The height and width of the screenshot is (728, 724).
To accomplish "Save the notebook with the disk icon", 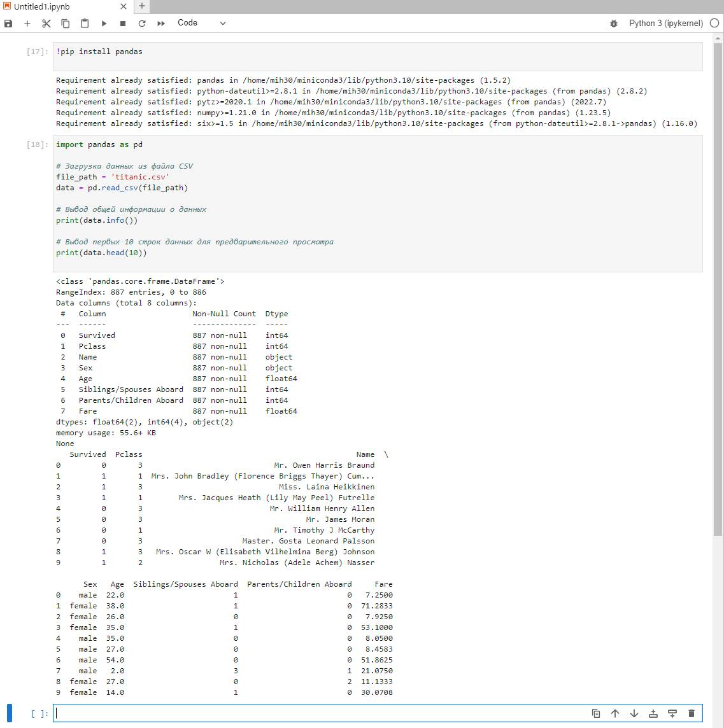I will click(8, 24).
